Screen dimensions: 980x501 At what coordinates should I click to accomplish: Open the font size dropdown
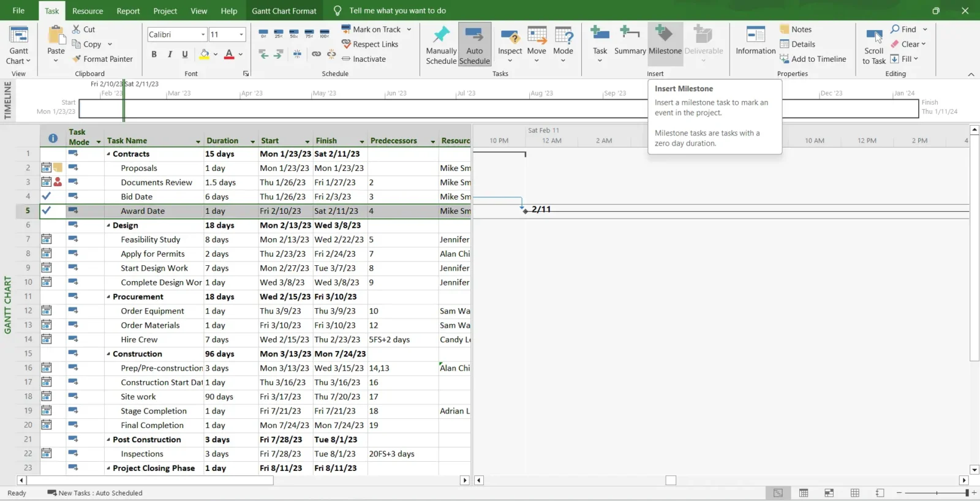[x=241, y=35]
